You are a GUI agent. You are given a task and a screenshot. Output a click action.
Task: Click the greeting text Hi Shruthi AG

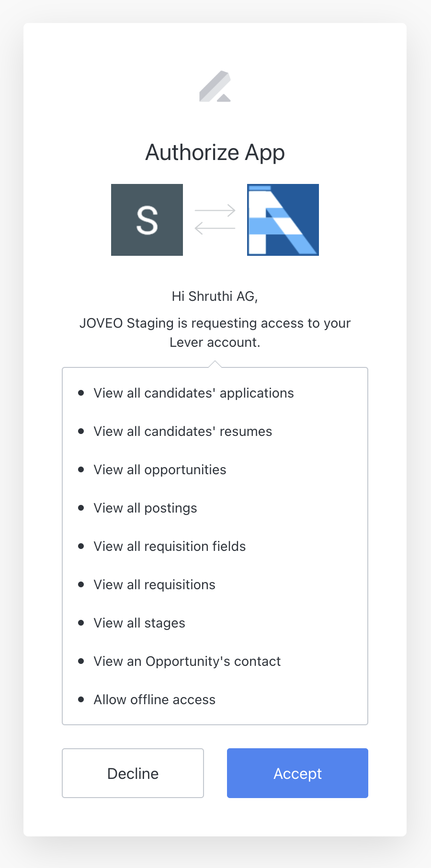point(215,297)
